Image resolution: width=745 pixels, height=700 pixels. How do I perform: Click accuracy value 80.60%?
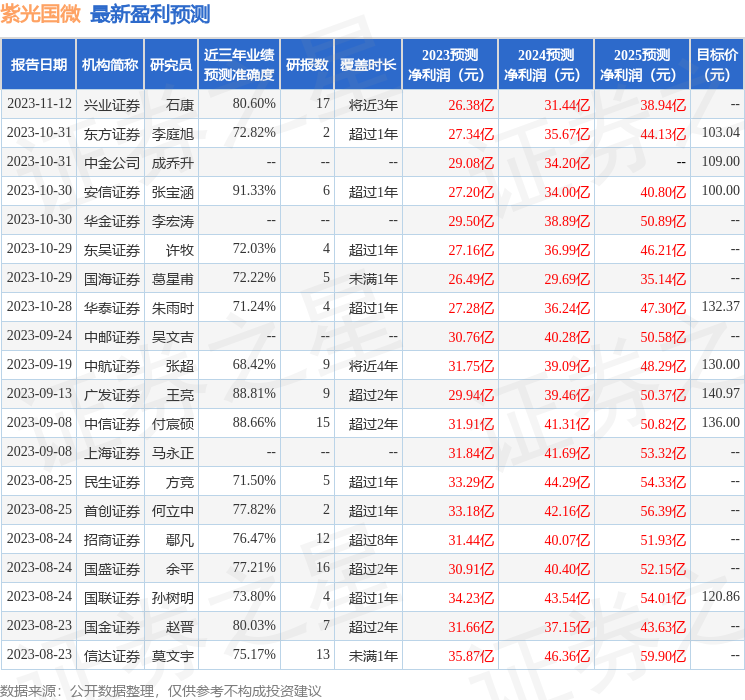click(254, 103)
